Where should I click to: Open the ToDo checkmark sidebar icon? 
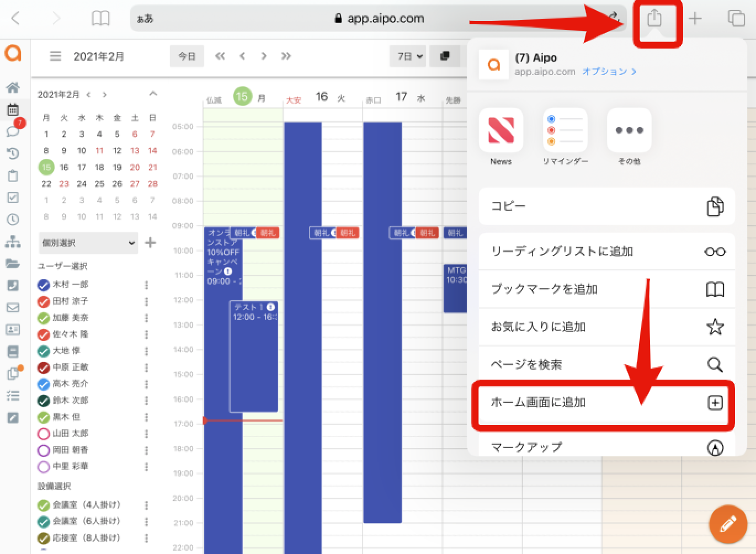tap(13, 198)
